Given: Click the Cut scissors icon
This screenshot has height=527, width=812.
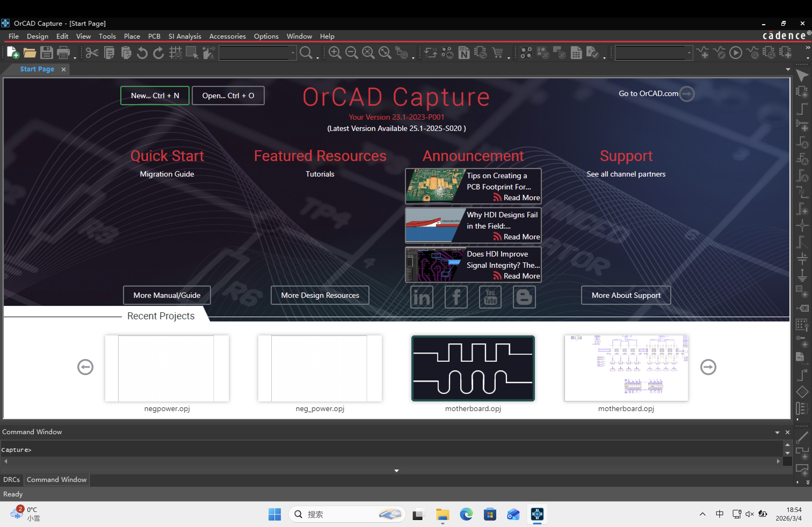Looking at the screenshot, I should pos(92,53).
